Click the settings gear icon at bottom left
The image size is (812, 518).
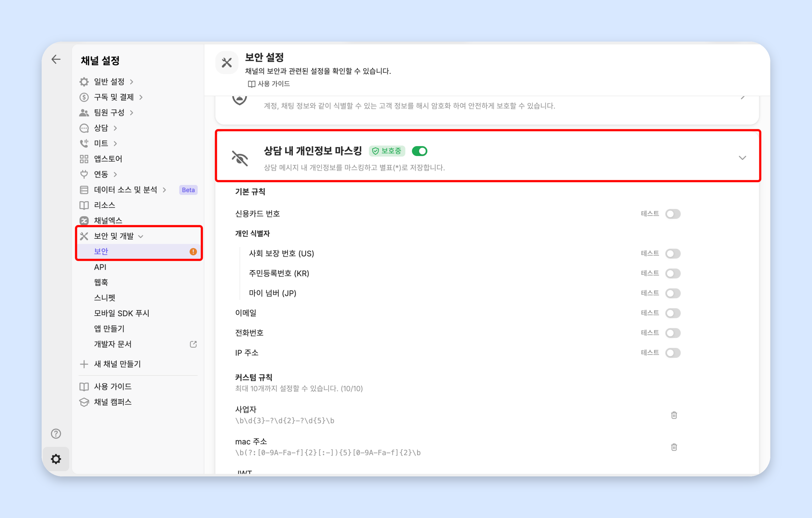point(56,459)
